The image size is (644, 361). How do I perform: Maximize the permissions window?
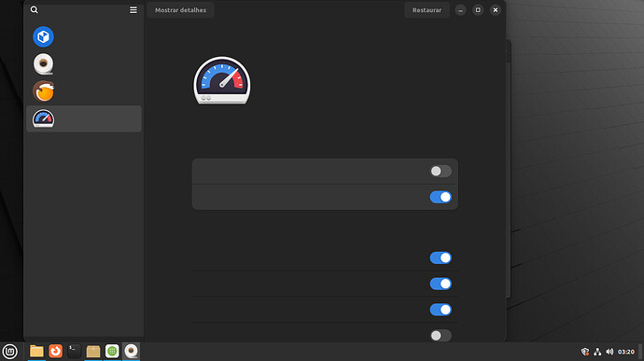[x=478, y=10]
